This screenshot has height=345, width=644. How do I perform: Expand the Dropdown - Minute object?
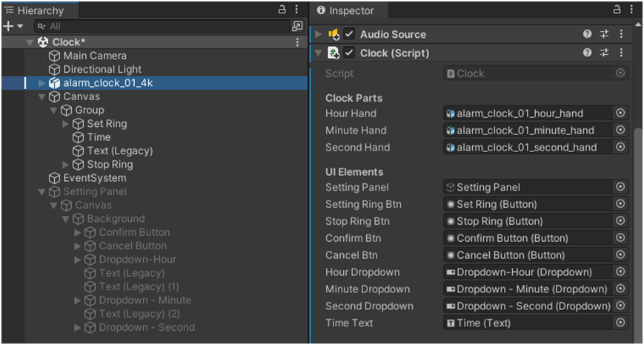point(77,300)
